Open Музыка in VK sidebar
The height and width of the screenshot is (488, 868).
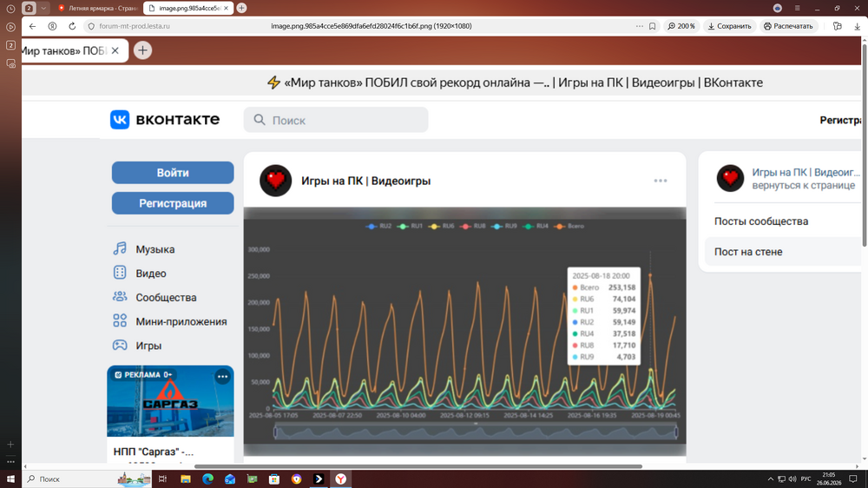[x=144, y=249]
